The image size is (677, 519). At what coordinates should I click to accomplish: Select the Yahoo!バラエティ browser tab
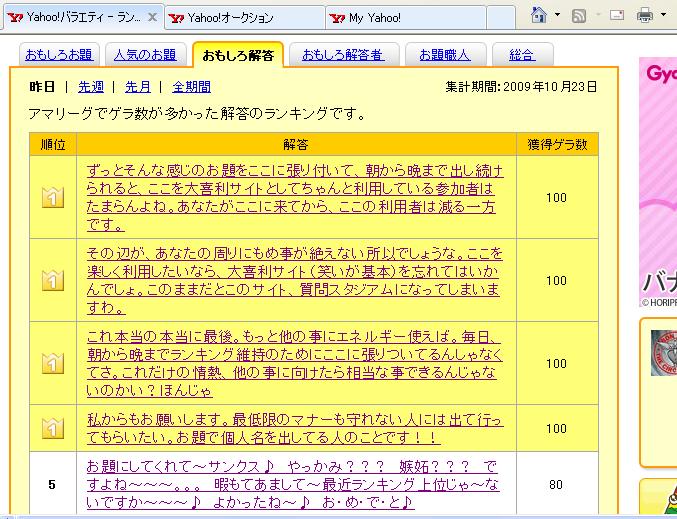(x=84, y=17)
